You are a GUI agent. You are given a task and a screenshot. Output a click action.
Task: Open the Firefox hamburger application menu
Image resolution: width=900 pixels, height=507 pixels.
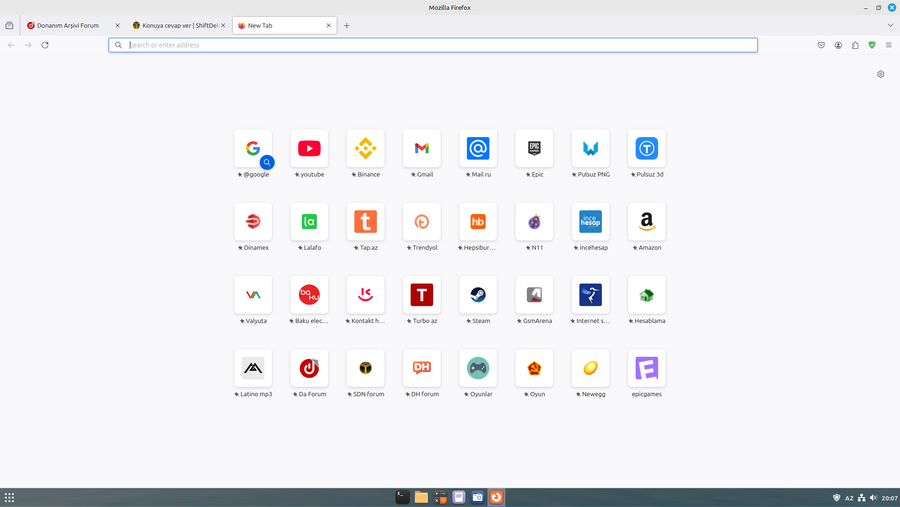coord(889,45)
